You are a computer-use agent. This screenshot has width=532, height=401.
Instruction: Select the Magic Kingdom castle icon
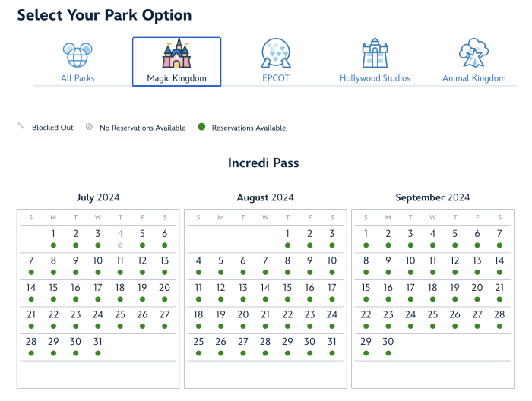click(x=176, y=53)
